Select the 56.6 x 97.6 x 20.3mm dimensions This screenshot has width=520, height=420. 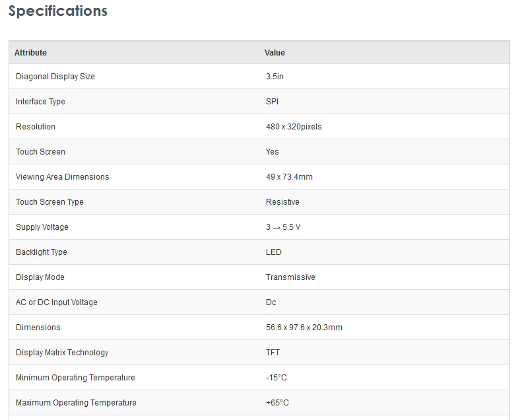coord(304,328)
